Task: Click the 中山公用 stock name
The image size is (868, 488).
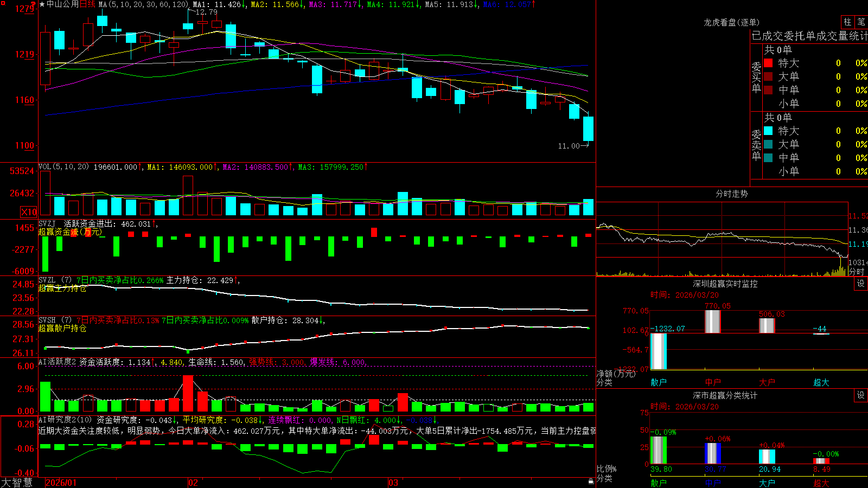Action: tap(62, 4)
